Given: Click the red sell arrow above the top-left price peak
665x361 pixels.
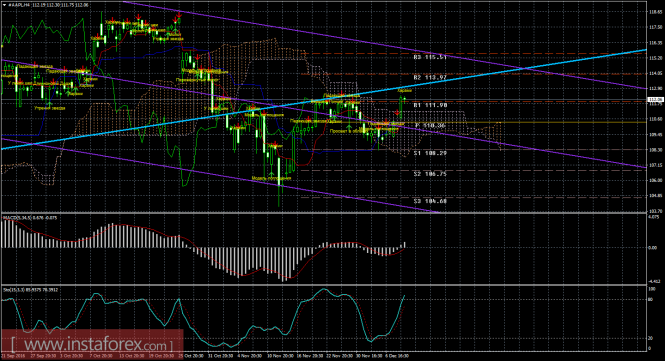Looking at the screenshot, I should 179,16.
